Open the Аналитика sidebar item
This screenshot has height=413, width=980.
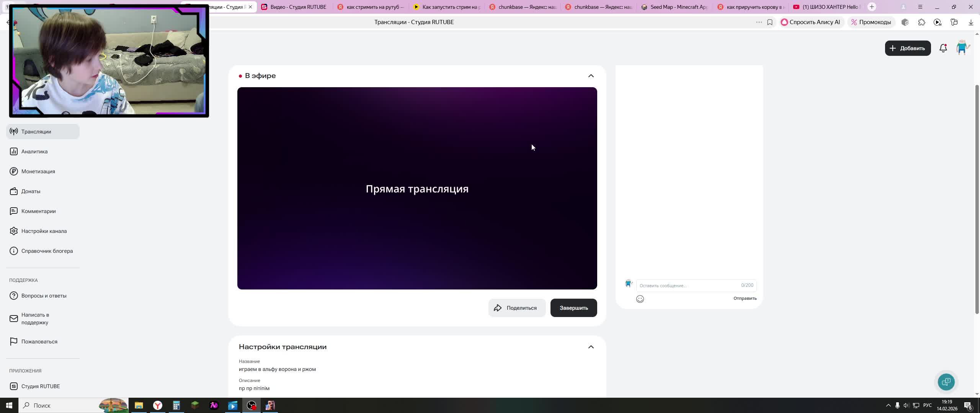pos(34,151)
